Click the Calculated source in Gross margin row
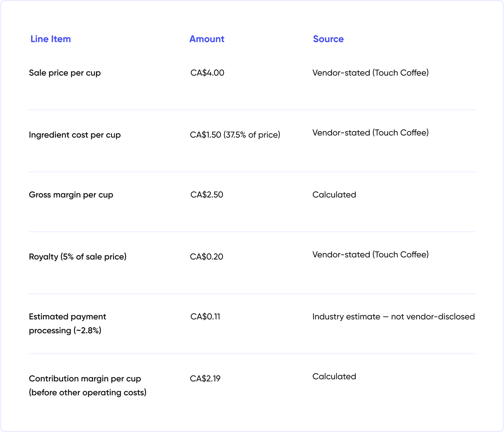Image resolution: width=504 pixels, height=432 pixels. [334, 195]
